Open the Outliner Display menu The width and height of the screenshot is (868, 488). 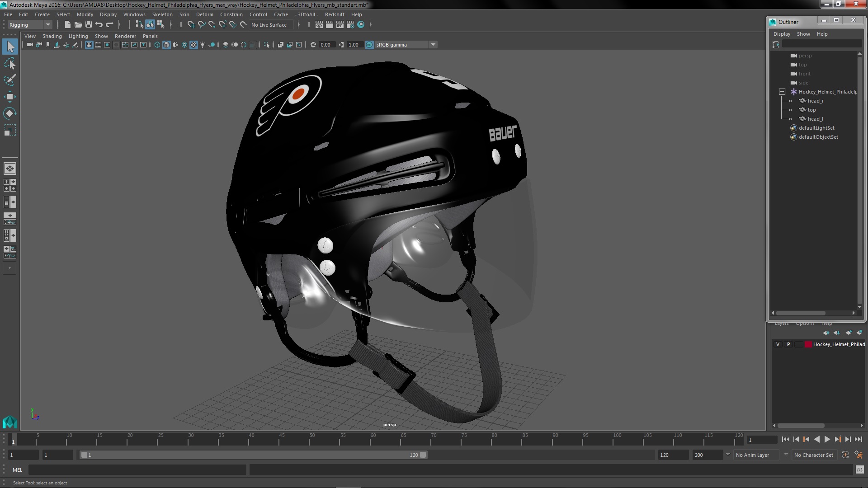click(x=782, y=34)
